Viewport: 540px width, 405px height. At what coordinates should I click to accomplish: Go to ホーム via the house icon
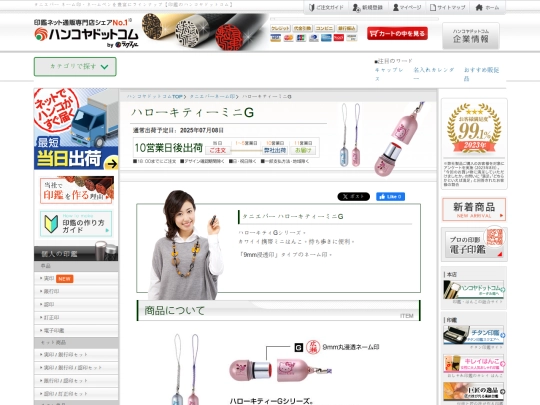487,7
